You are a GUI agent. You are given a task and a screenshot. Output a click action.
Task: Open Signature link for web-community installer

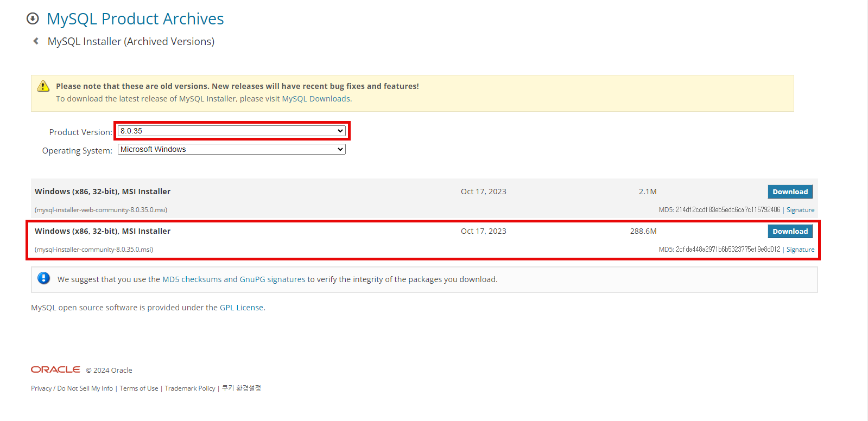(800, 210)
